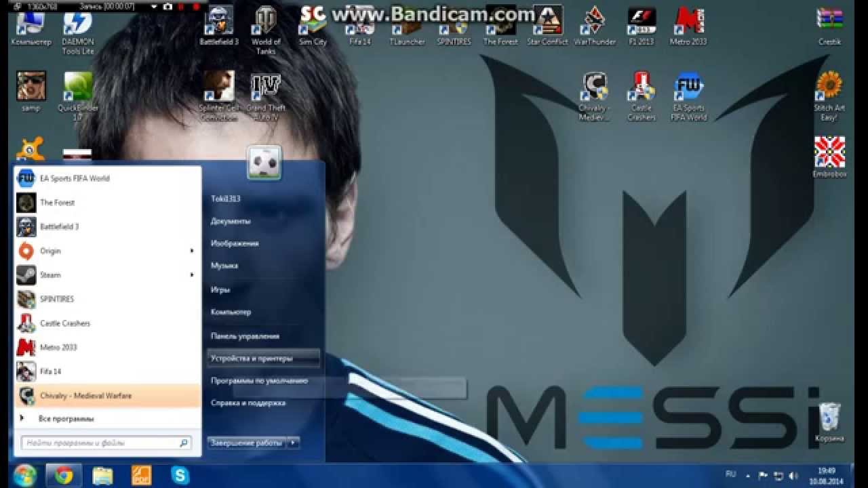This screenshot has width=868, height=488.
Task: Open Battlefield 3 desktop shortcut
Action: (x=219, y=26)
